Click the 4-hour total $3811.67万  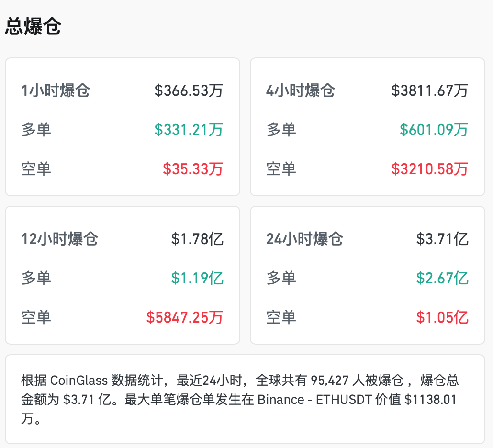click(430, 90)
